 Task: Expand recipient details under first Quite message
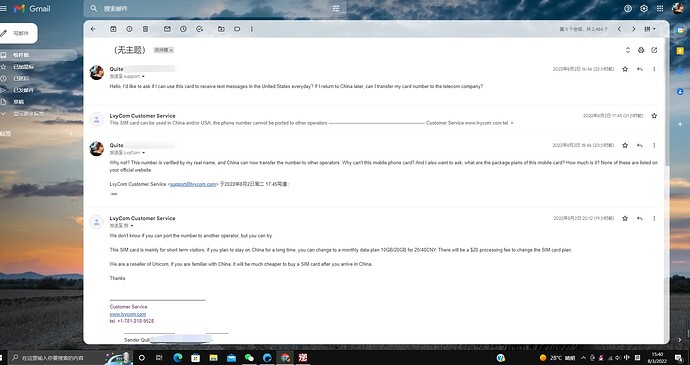click(143, 77)
